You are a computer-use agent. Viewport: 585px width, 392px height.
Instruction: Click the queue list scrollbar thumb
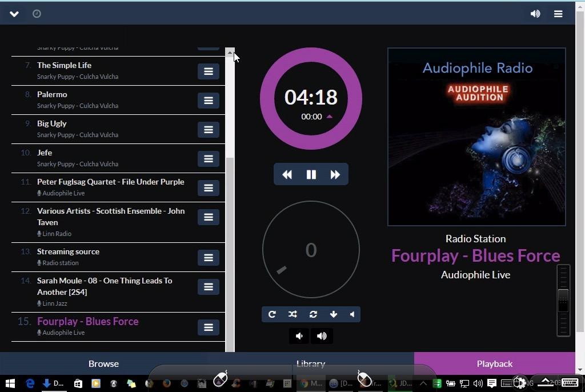pyautogui.click(x=230, y=254)
